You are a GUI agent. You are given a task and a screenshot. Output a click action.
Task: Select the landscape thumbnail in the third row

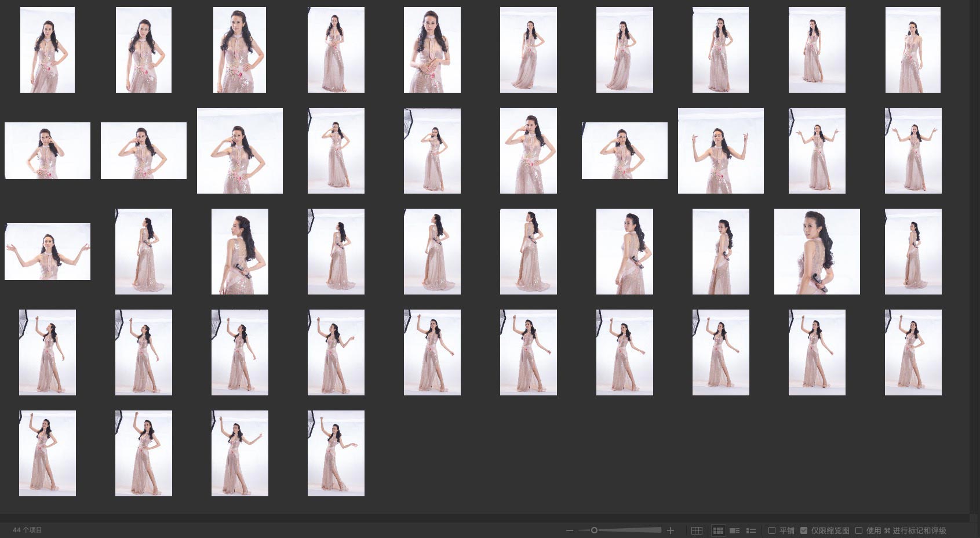pyautogui.click(x=48, y=252)
